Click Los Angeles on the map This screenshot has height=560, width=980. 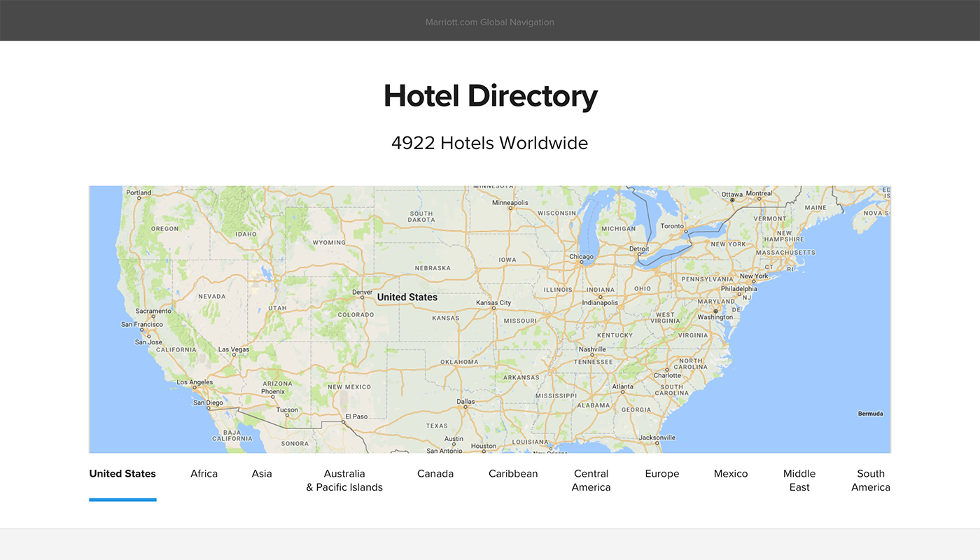[195, 383]
